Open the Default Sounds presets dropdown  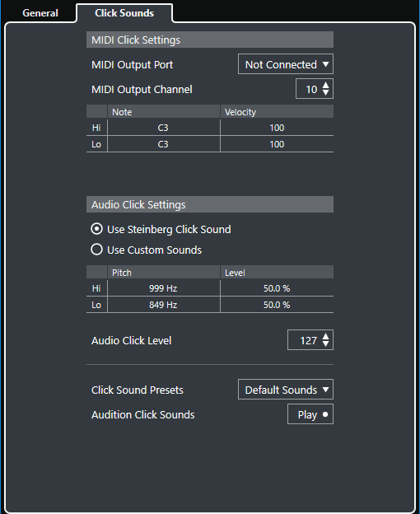coord(286,390)
